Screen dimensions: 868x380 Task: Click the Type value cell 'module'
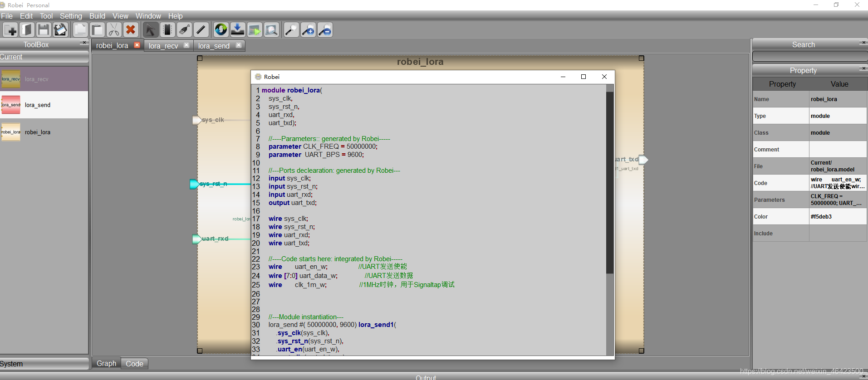pyautogui.click(x=838, y=116)
